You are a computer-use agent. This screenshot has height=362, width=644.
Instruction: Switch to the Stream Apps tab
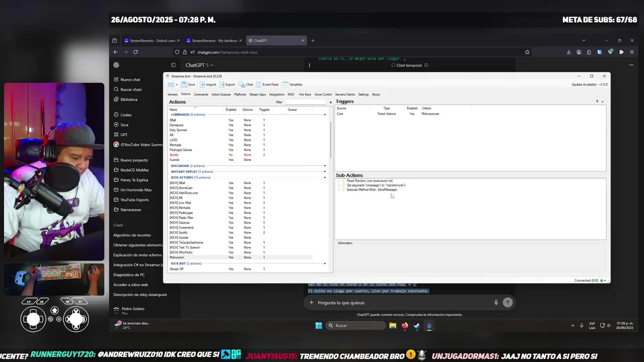[x=258, y=95]
